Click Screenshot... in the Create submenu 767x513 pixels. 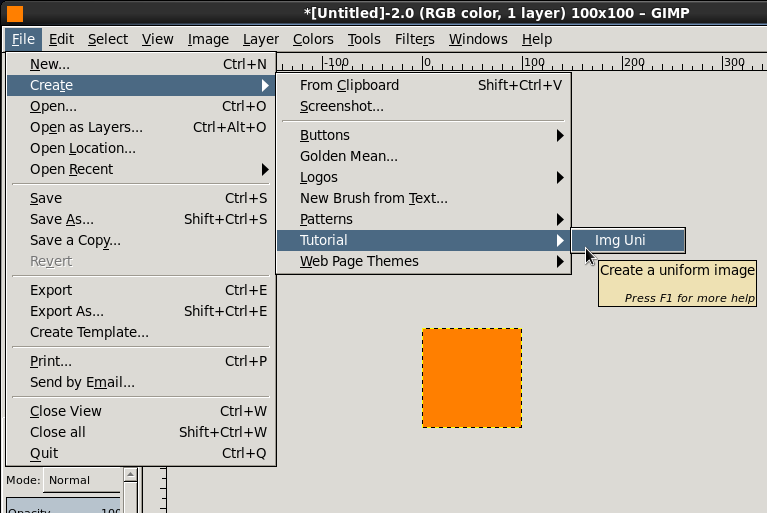[342, 106]
